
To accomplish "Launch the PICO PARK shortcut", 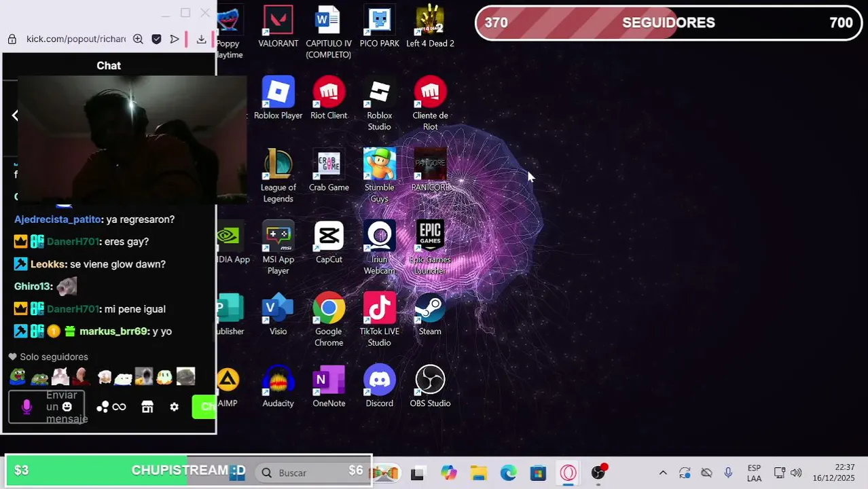I will tap(379, 27).
